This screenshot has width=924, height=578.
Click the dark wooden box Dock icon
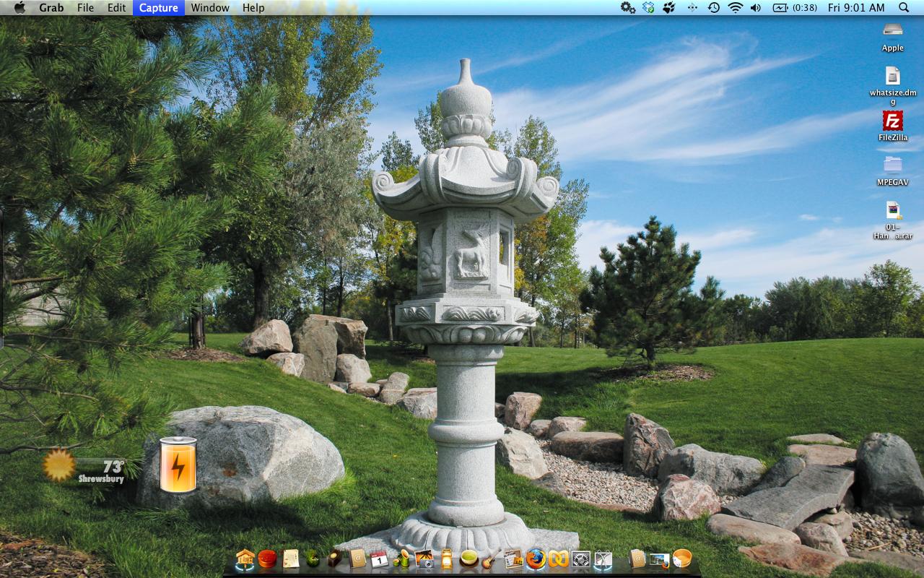[x=334, y=558]
